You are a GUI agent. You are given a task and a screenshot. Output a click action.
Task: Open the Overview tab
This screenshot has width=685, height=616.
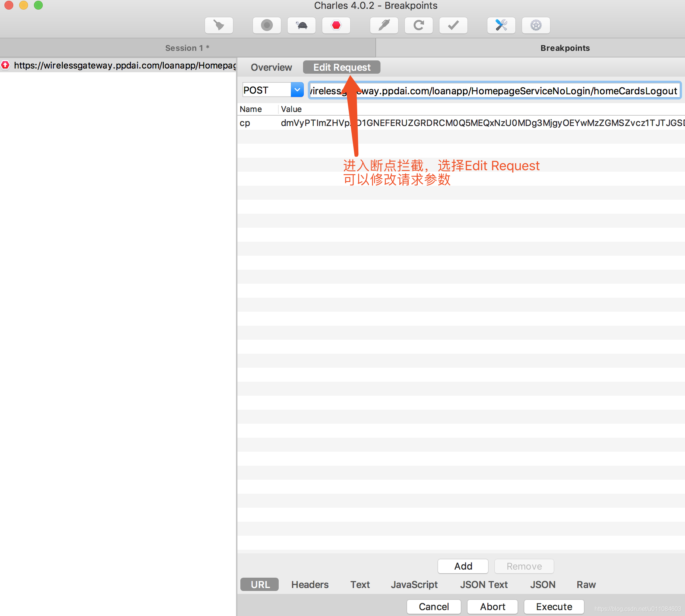271,67
